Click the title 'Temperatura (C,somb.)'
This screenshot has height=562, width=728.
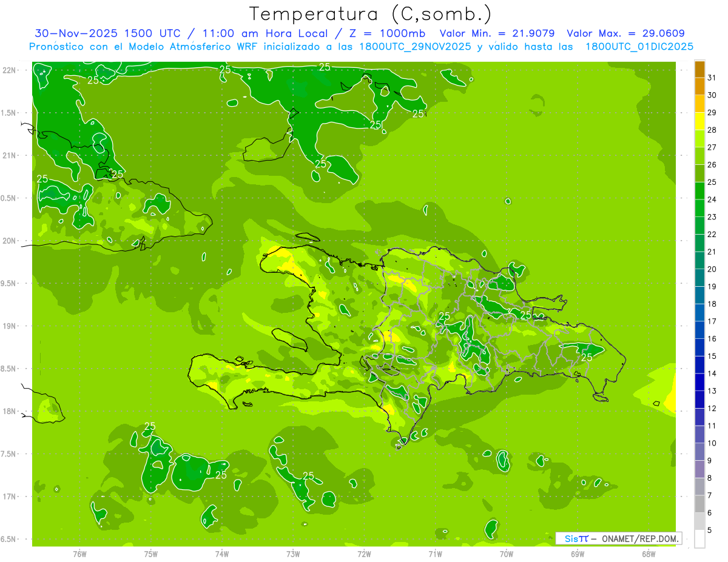pos(371,13)
